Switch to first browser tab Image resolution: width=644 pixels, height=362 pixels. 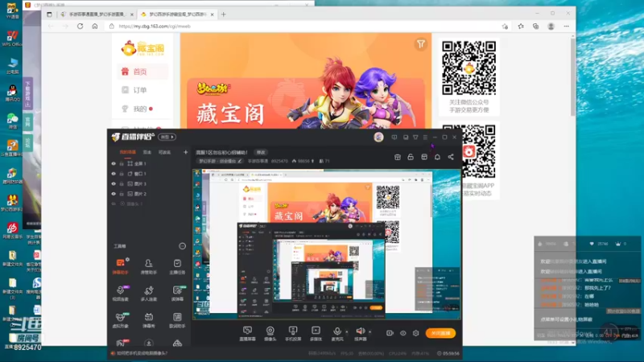click(97, 14)
